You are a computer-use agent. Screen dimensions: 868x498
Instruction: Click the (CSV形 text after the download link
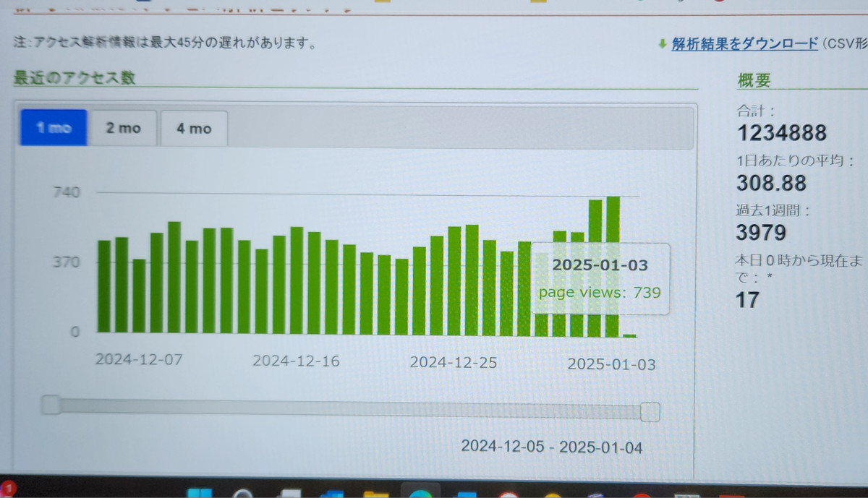[844, 43]
